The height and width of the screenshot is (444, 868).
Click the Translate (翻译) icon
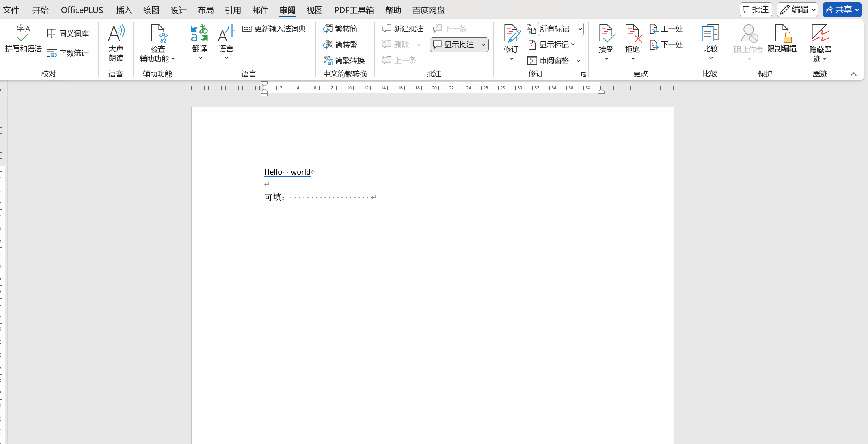199,34
